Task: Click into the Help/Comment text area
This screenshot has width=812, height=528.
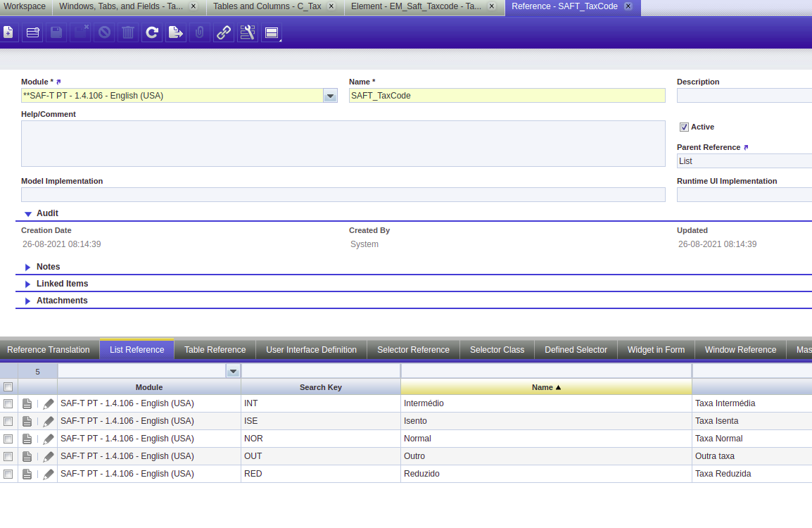Action: [343, 143]
